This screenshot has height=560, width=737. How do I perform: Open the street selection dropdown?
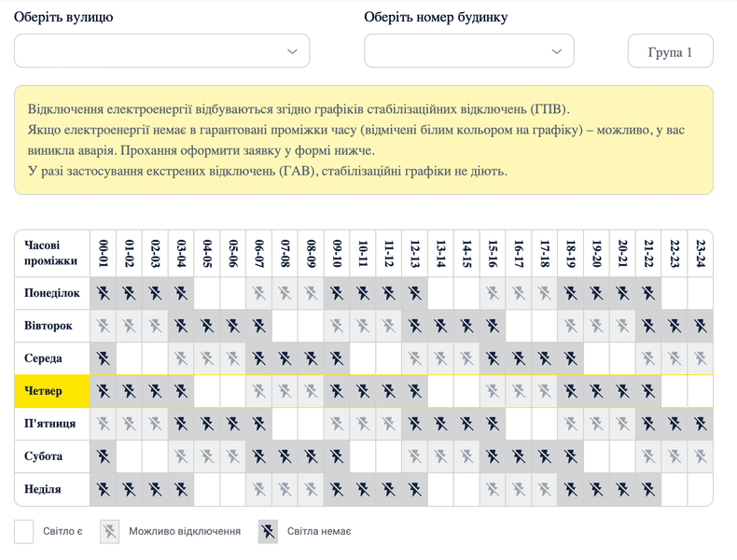pos(161,50)
